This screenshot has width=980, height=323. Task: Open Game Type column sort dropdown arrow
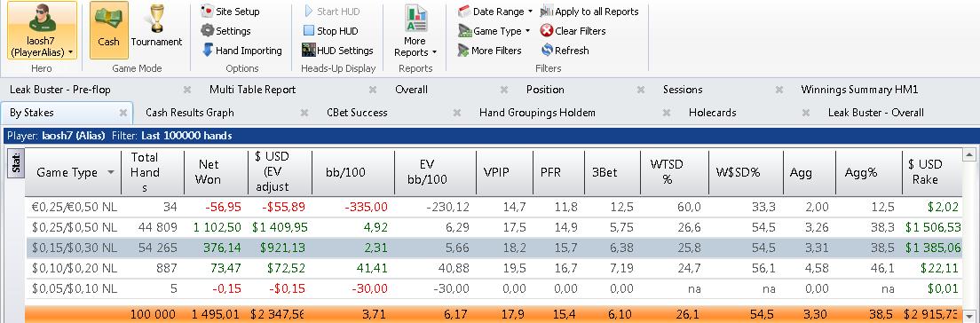click(x=111, y=172)
